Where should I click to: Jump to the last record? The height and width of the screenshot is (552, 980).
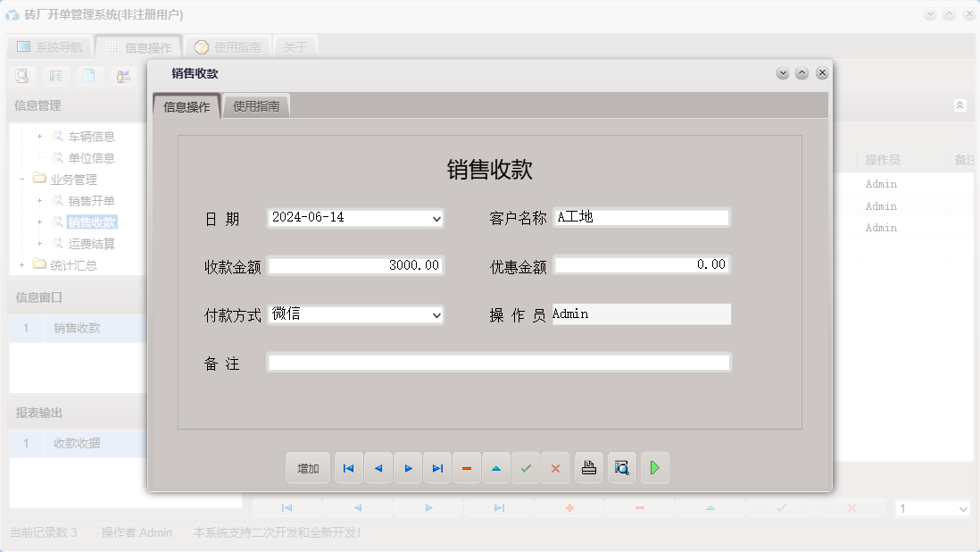click(437, 467)
